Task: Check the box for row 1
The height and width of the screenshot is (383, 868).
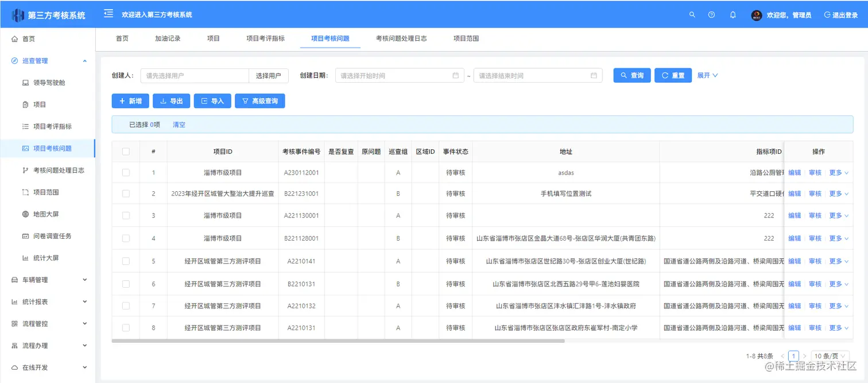Action: pos(126,172)
